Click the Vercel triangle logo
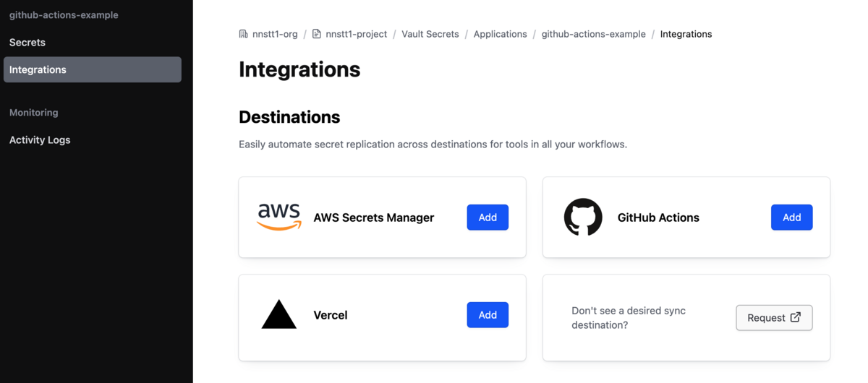Viewport: 868px width, 383px height. point(279,315)
